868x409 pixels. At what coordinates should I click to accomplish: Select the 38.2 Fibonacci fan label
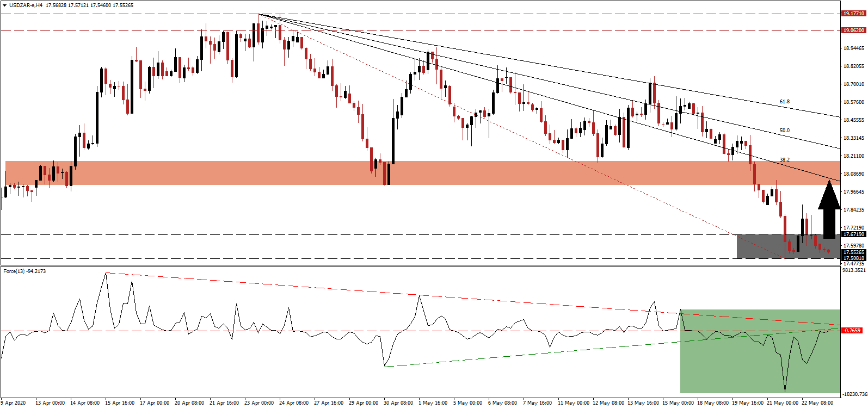(x=784, y=160)
